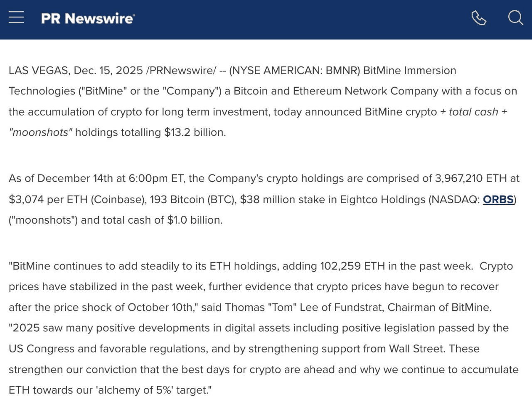
Task: Click the italic "moonshots" word in first paragraph
Action: click(41, 133)
